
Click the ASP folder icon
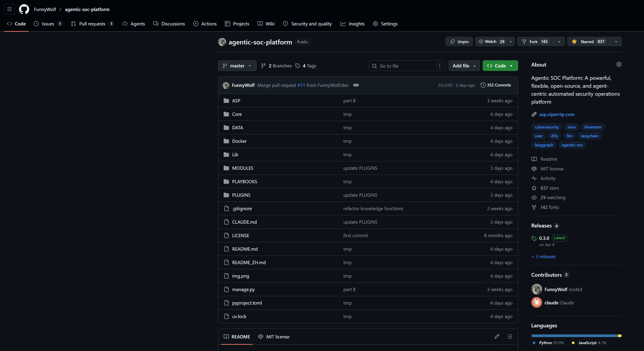point(226,101)
